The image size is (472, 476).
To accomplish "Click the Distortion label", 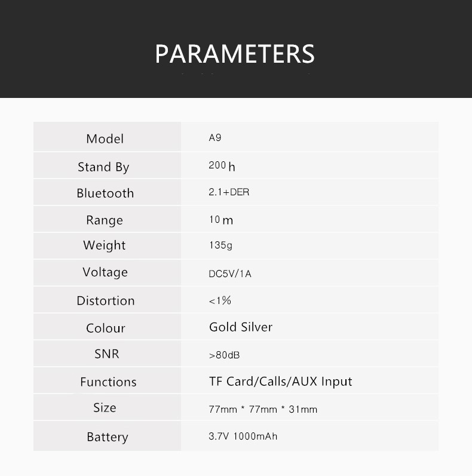I will pos(106,300).
